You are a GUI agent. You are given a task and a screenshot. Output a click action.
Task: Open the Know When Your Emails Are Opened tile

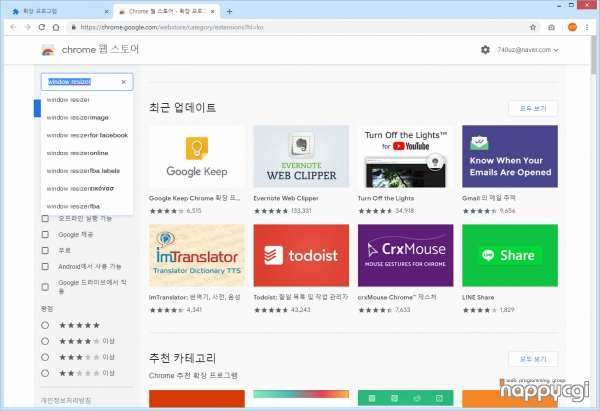tap(510, 156)
